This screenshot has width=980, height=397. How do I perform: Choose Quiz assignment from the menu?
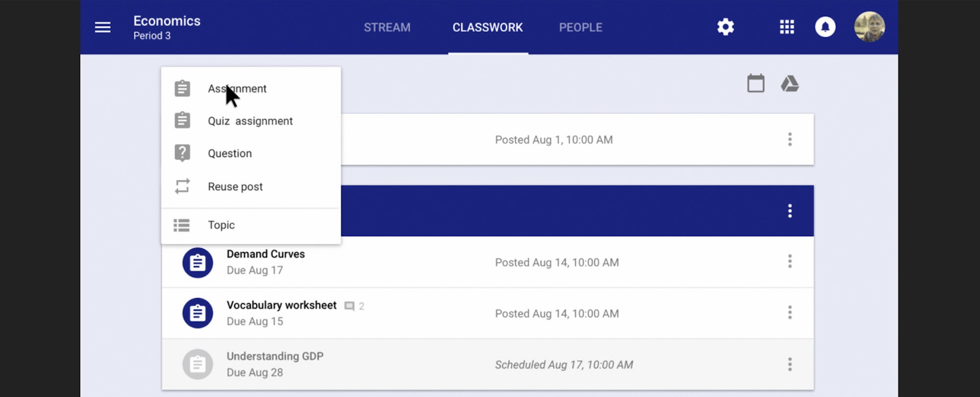(x=250, y=121)
